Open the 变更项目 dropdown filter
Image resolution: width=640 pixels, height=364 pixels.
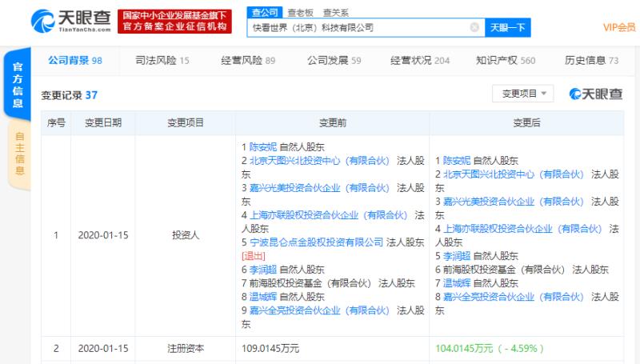point(523,94)
